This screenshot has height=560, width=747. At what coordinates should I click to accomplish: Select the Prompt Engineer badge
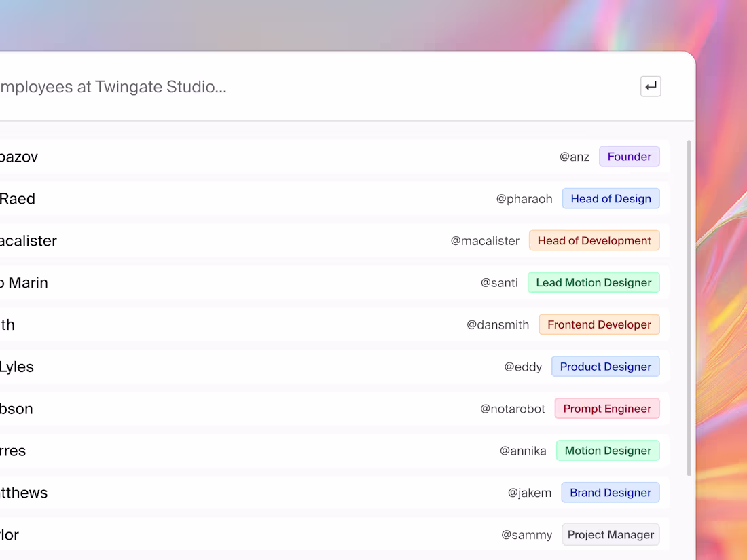pyautogui.click(x=606, y=409)
